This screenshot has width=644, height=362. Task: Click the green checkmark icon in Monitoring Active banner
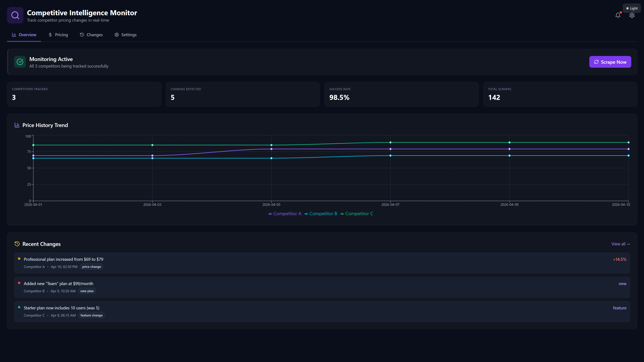pos(20,62)
